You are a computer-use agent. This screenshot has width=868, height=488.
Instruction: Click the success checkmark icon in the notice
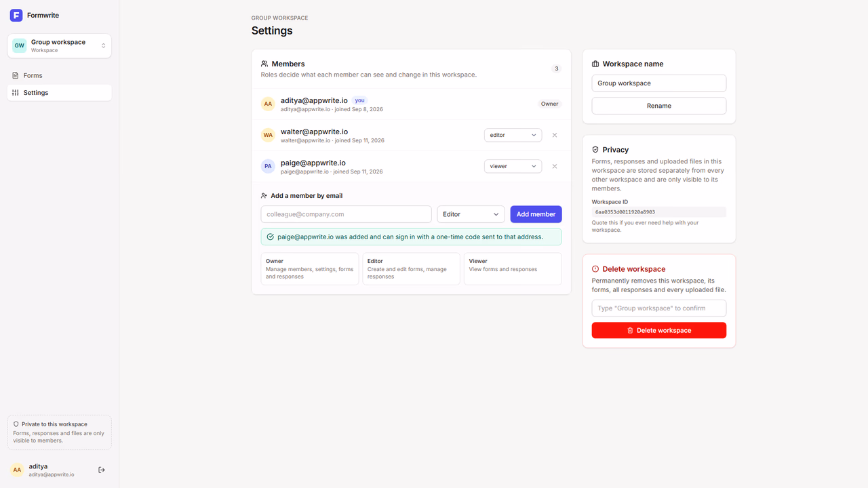[x=271, y=237]
